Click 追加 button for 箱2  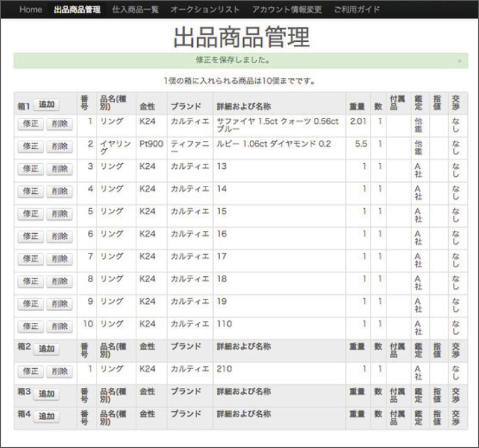coord(47,349)
